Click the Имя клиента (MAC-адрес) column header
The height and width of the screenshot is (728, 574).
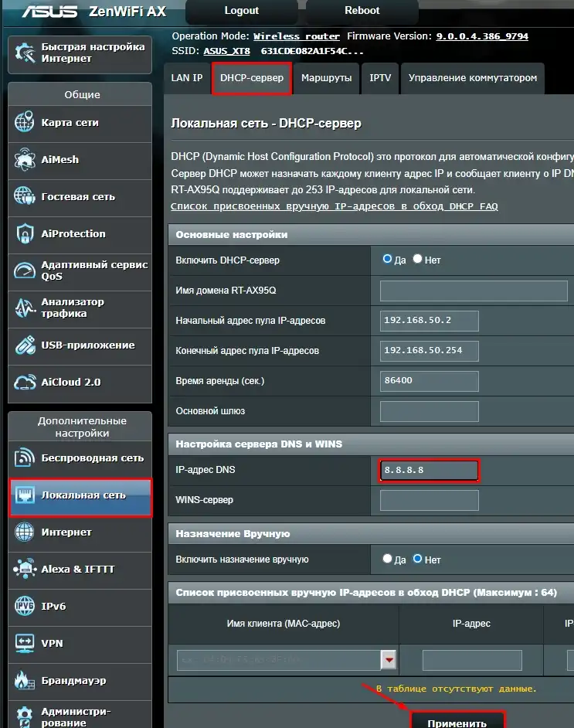tap(283, 624)
